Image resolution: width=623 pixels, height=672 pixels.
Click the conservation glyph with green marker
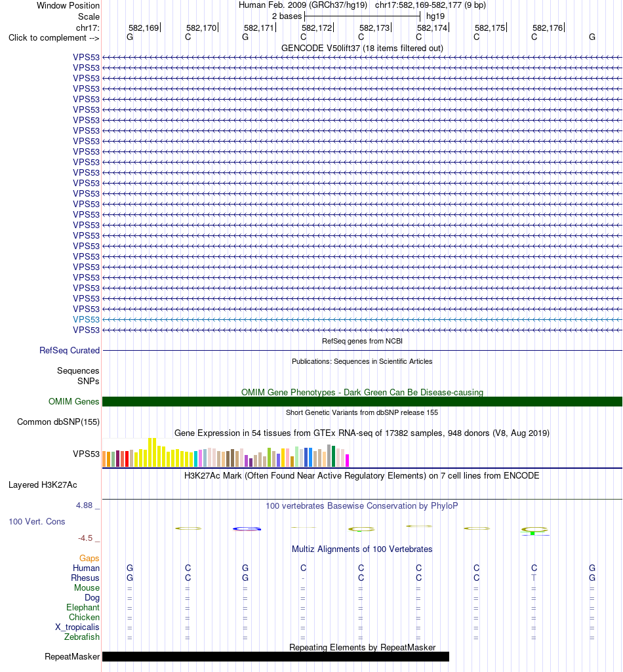[x=534, y=531]
